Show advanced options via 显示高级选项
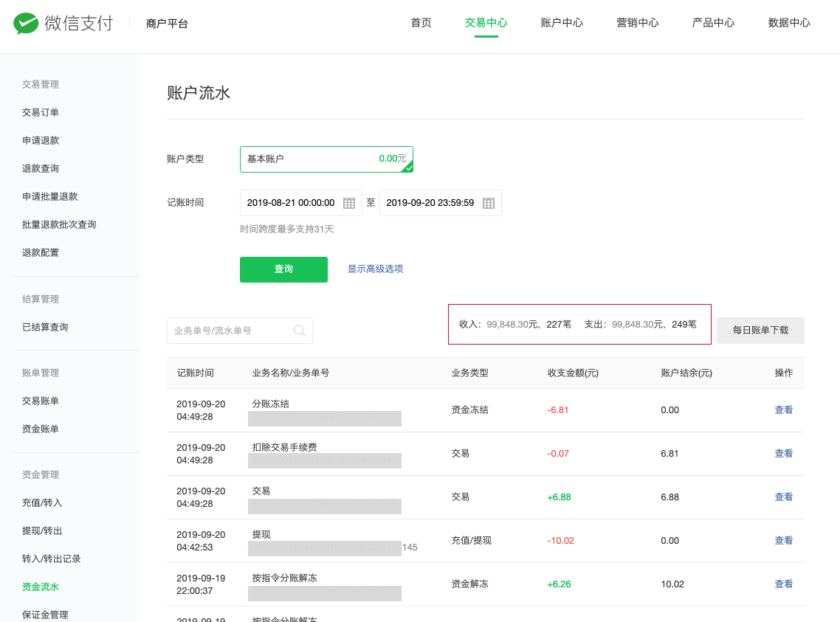Image resolution: width=840 pixels, height=622 pixels. click(375, 269)
